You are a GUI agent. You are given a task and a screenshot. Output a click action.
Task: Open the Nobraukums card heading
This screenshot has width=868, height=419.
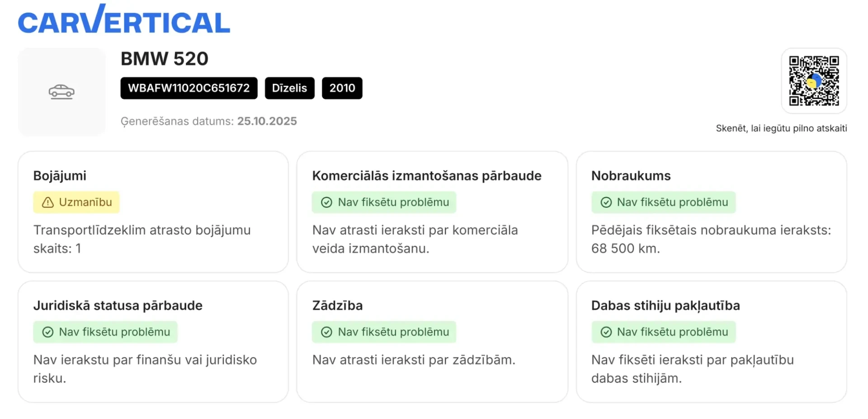click(x=631, y=176)
